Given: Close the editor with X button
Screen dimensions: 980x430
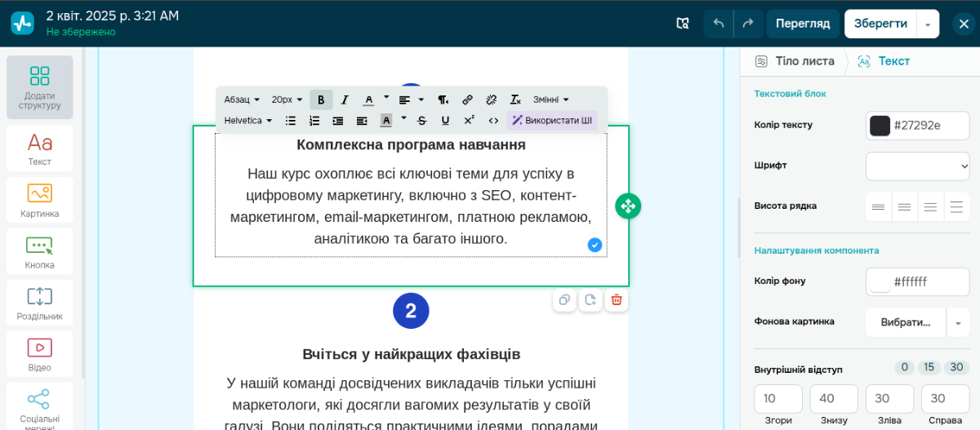Looking at the screenshot, I should tap(964, 24).
